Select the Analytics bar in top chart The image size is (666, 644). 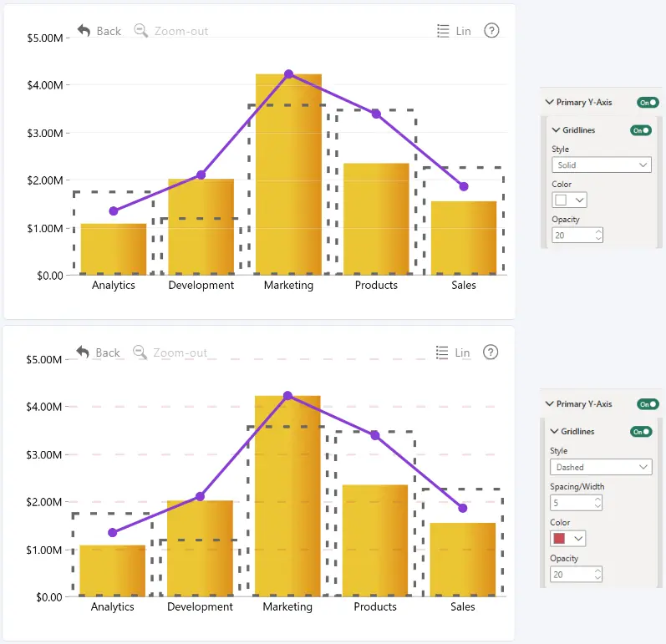click(x=114, y=249)
